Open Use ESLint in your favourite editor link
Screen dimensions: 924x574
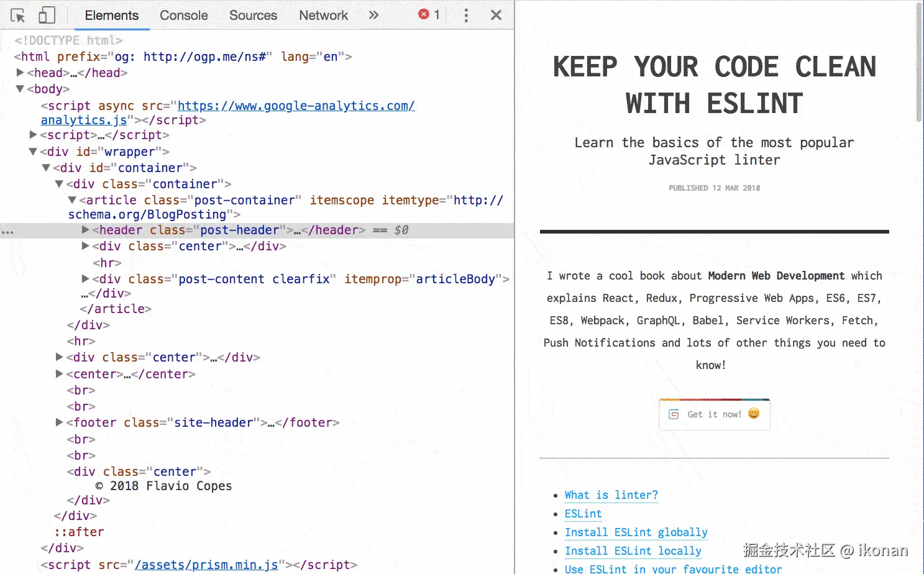pyautogui.click(x=674, y=568)
